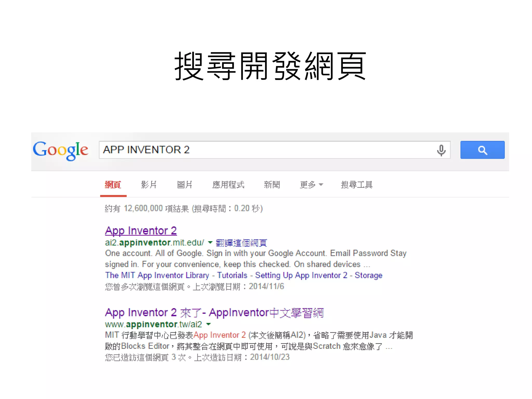532x399 pixels.
Task: Expand the arrow next to www.appinventor.tw/ai2
Action: tap(208, 324)
